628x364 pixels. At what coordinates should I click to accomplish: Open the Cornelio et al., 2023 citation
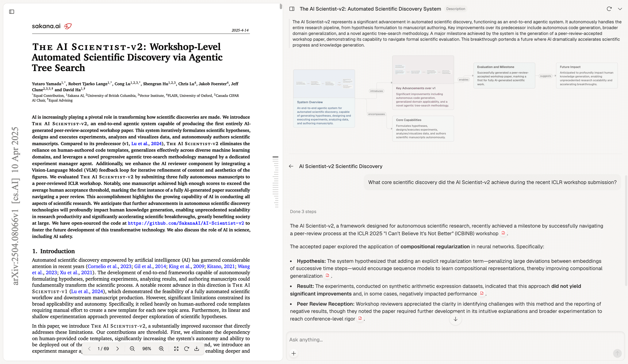[x=109, y=266]
